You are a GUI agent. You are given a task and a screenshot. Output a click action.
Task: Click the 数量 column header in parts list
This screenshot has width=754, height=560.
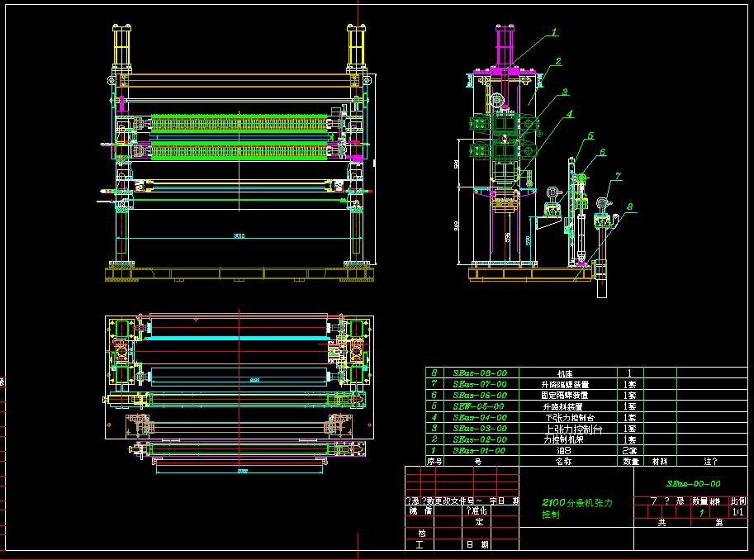click(631, 462)
